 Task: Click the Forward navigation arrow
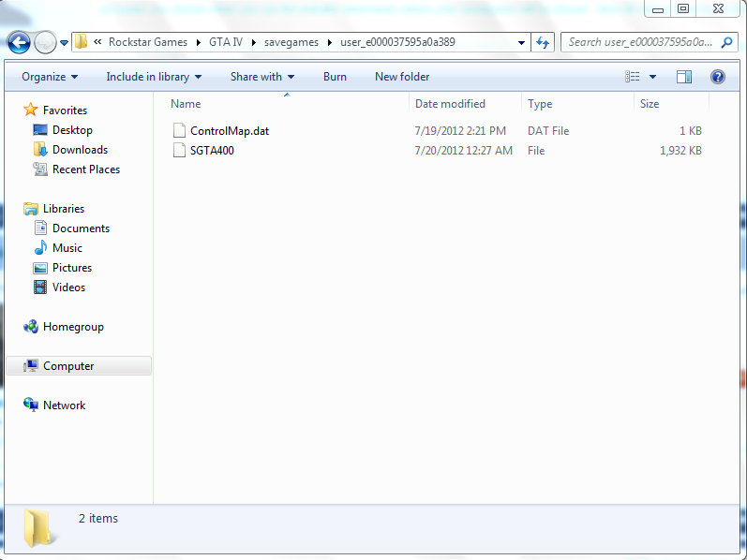tap(46, 43)
